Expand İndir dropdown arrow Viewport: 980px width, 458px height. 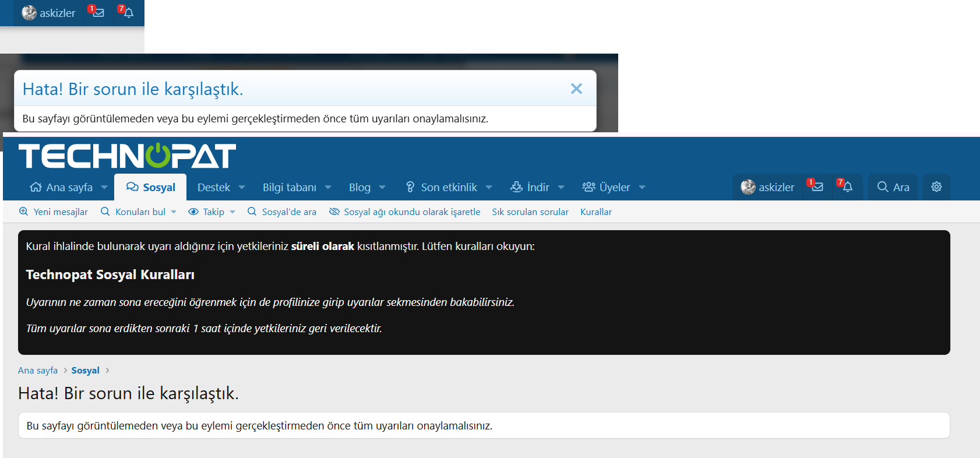[x=561, y=187]
